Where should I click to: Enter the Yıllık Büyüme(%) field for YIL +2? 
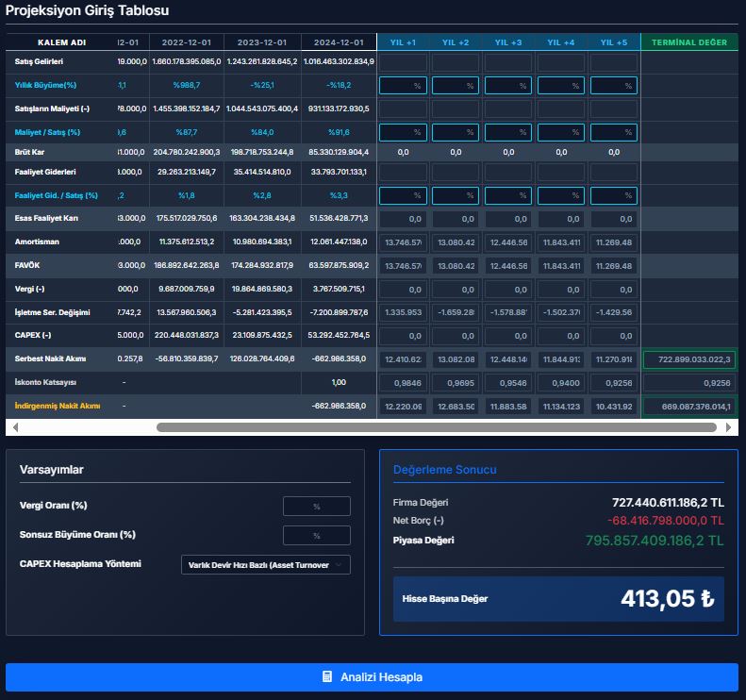click(456, 86)
